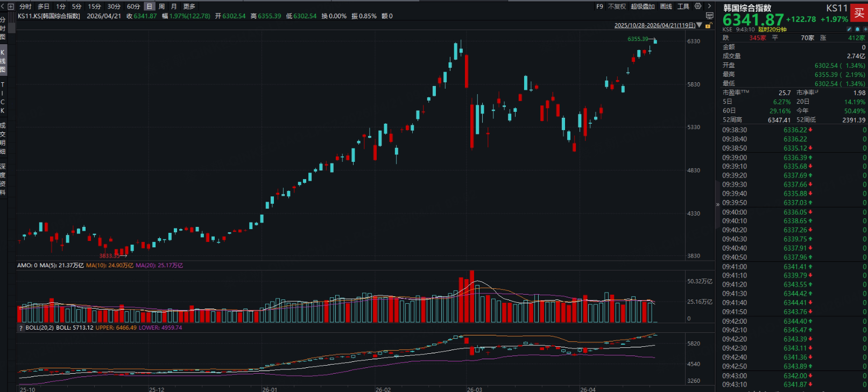The image size is (868, 392).
Task: Select the 15分 timeframe
Action: [95, 6]
